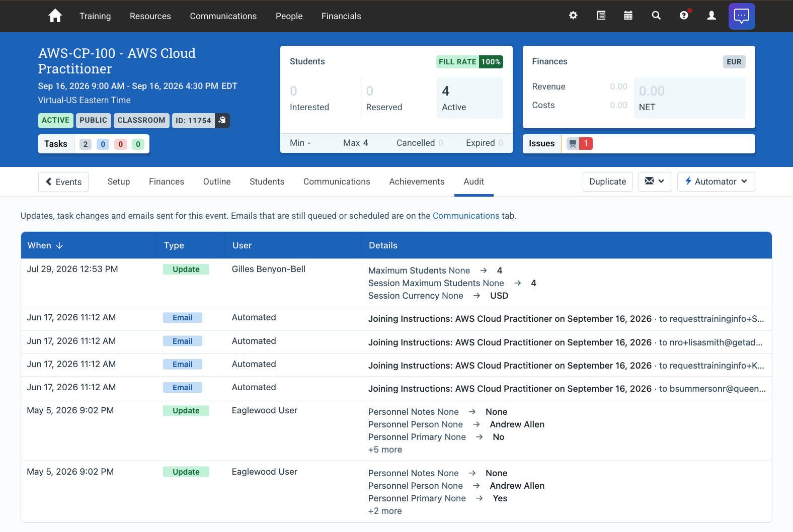The width and height of the screenshot is (793, 532).
Task: Switch to the Setup tab
Action: click(x=119, y=182)
